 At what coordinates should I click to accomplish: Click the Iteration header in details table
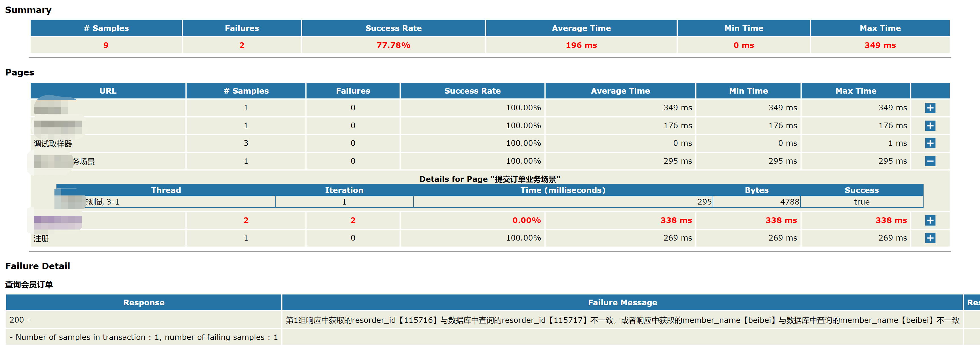click(343, 190)
